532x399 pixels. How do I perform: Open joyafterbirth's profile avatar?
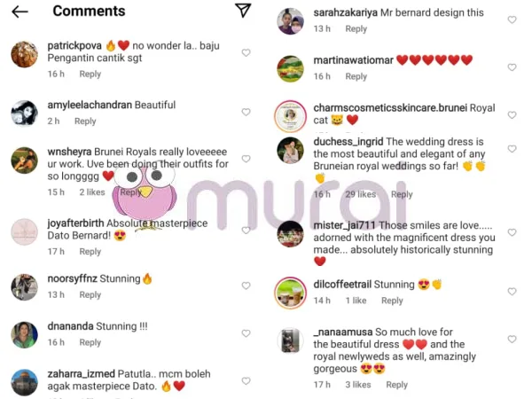25,232
